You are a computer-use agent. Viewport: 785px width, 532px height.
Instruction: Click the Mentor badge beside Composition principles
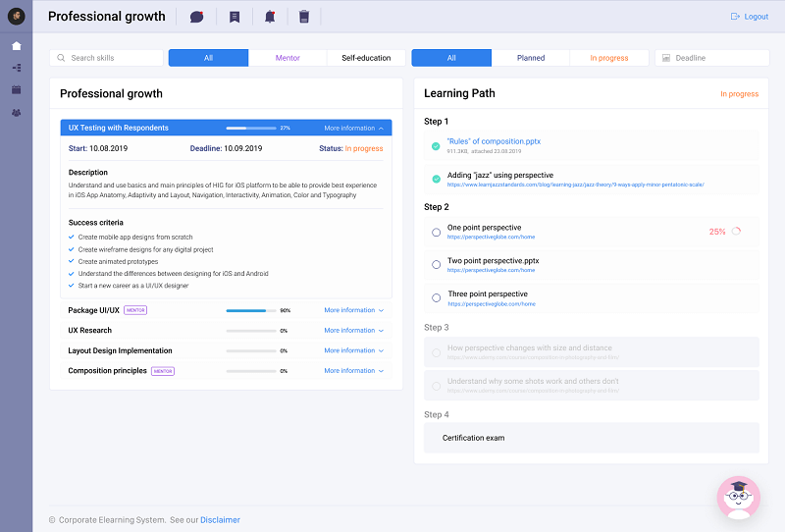(x=163, y=371)
